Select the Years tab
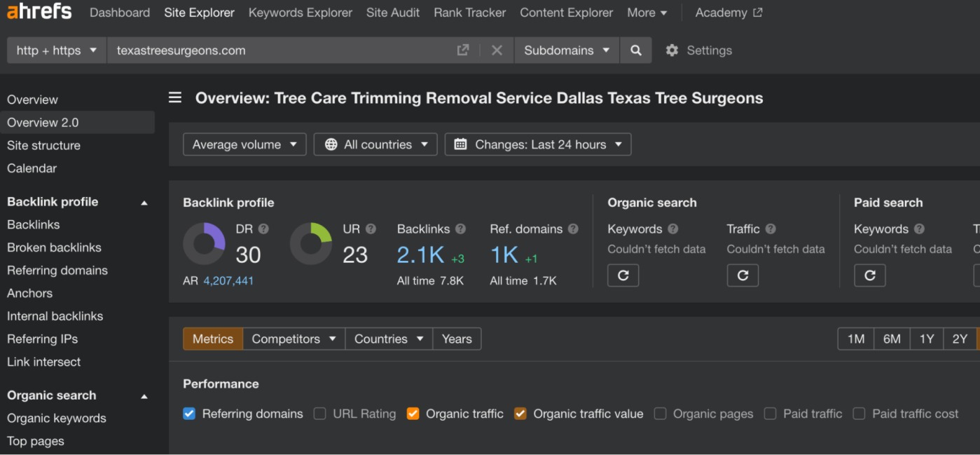The width and height of the screenshot is (980, 455). pos(457,339)
